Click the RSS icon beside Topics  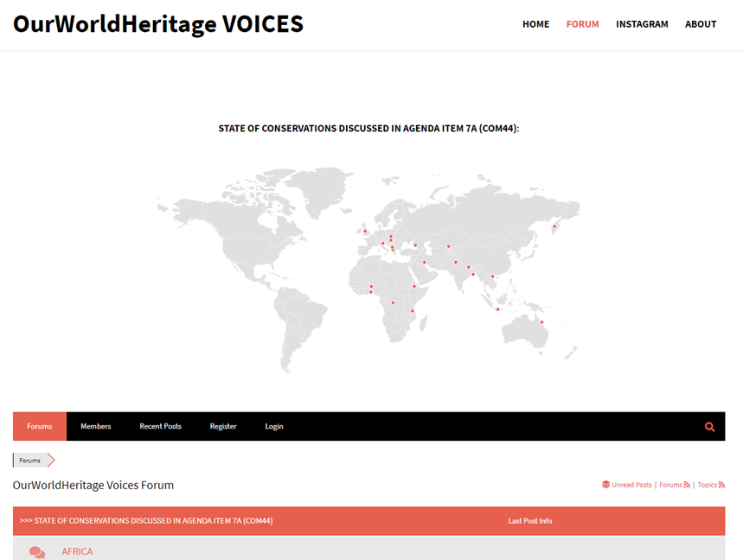coord(721,485)
